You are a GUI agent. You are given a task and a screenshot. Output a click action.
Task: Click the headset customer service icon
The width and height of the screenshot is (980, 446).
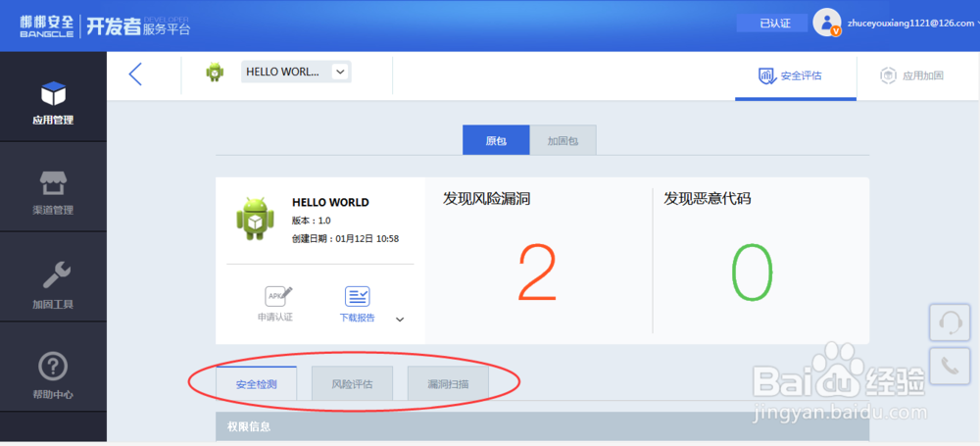[x=950, y=322]
